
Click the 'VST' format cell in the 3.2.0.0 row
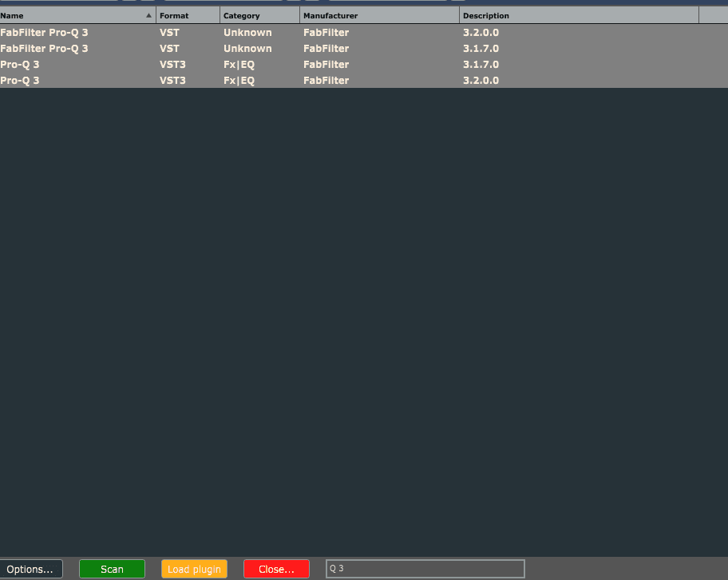(169, 33)
